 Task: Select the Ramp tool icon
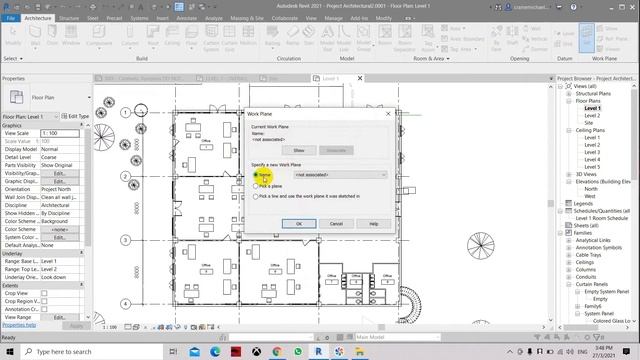pyautogui.click(x=293, y=35)
